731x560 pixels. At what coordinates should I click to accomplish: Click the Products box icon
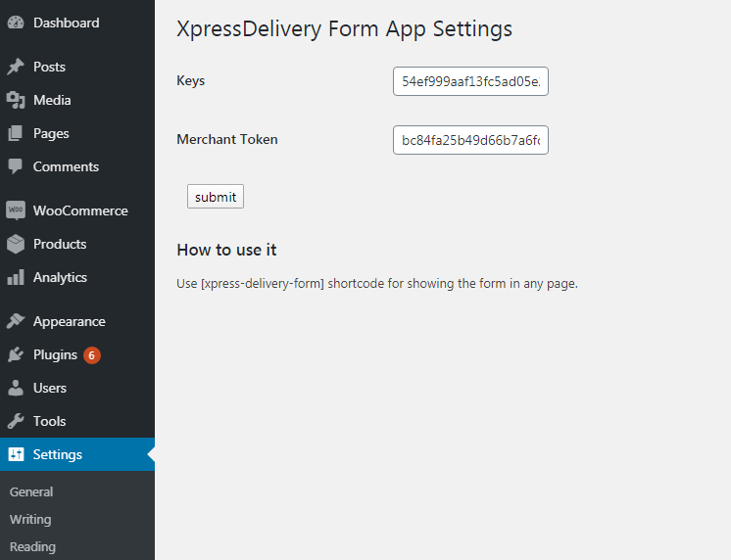click(16, 244)
